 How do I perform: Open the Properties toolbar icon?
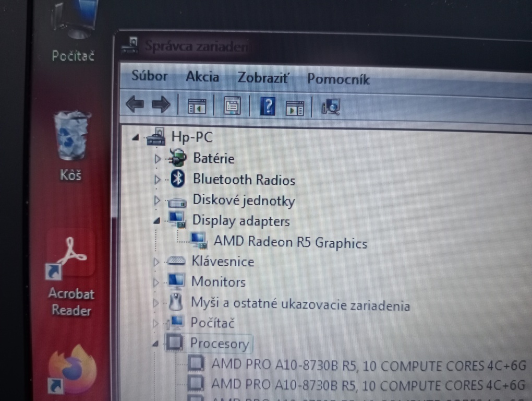(x=232, y=106)
